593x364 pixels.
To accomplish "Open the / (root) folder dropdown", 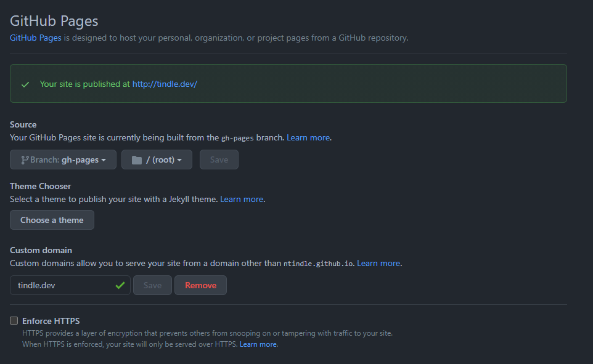I will (157, 160).
